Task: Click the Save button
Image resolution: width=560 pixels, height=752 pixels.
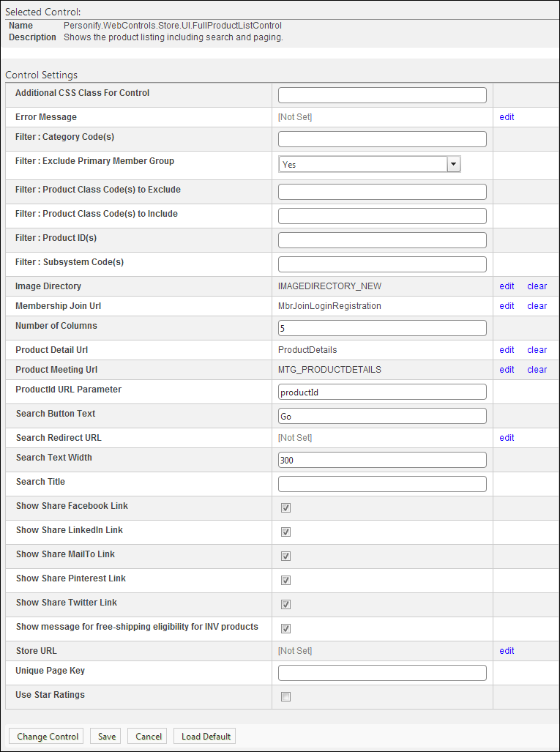Action: (x=106, y=736)
